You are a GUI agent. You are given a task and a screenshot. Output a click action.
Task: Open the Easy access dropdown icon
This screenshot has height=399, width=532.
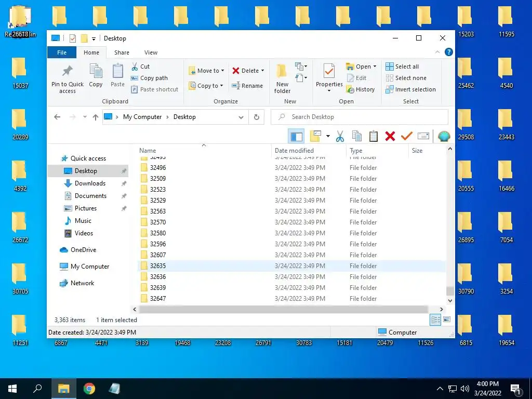[301, 78]
